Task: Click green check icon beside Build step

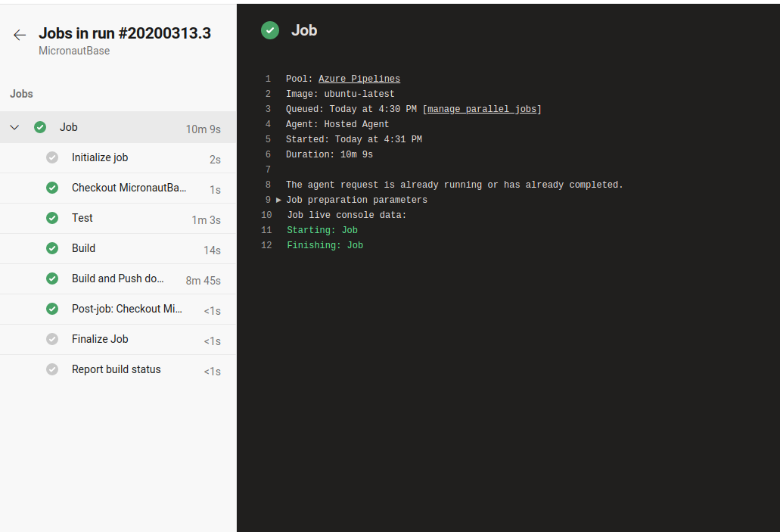Action: pyautogui.click(x=52, y=248)
